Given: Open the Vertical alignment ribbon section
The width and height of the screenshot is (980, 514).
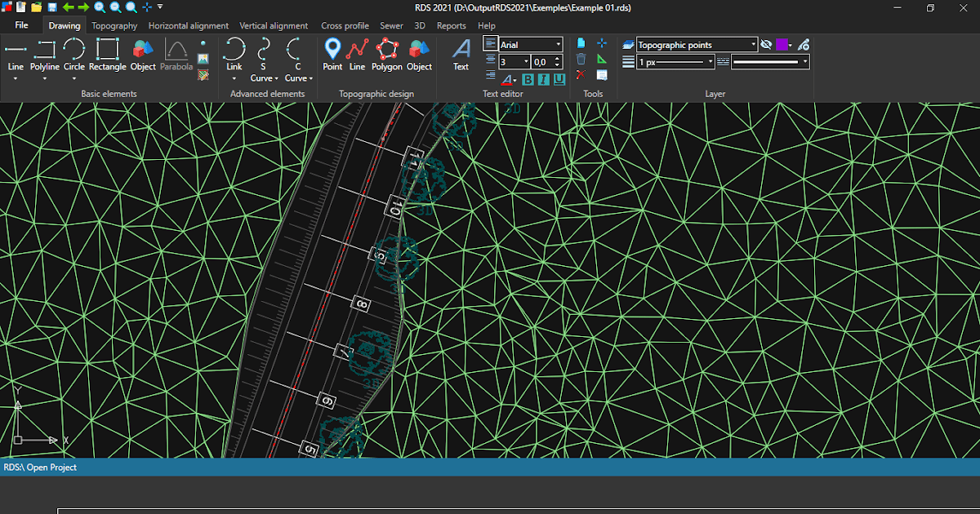Looking at the screenshot, I should 274,25.
